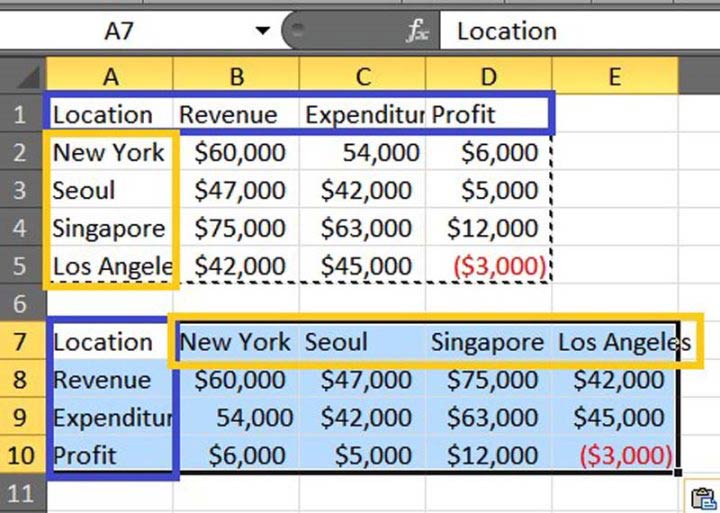Viewport: 720px width, 513px height.
Task: Click cell A10 Profit
Action: click(110, 455)
